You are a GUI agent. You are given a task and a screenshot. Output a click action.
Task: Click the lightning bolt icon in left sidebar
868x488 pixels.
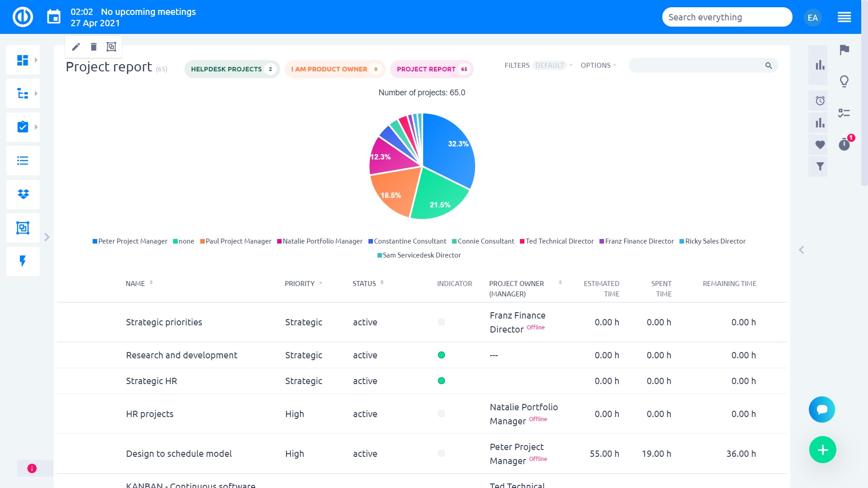coord(23,261)
